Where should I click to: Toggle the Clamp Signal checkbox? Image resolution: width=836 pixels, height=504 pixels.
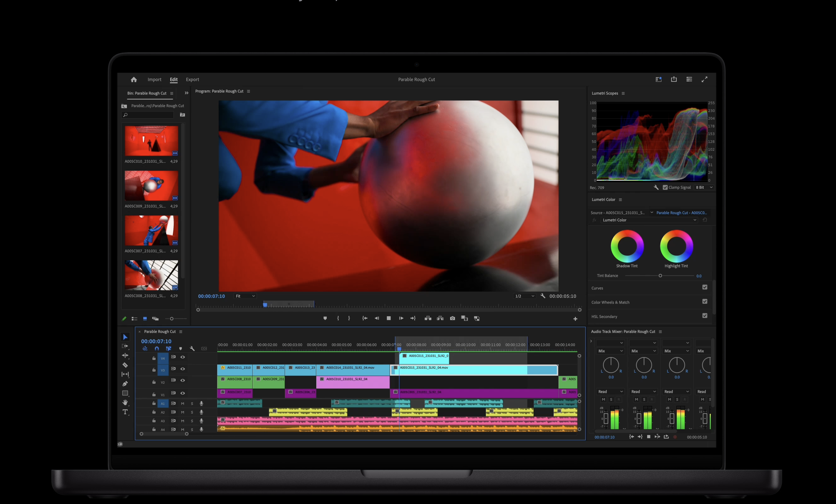click(665, 187)
